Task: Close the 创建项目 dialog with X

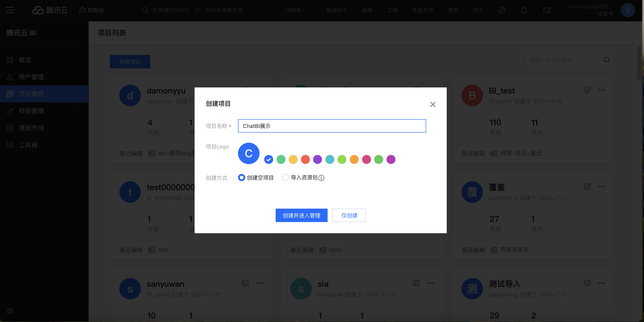Action: pyautogui.click(x=432, y=104)
